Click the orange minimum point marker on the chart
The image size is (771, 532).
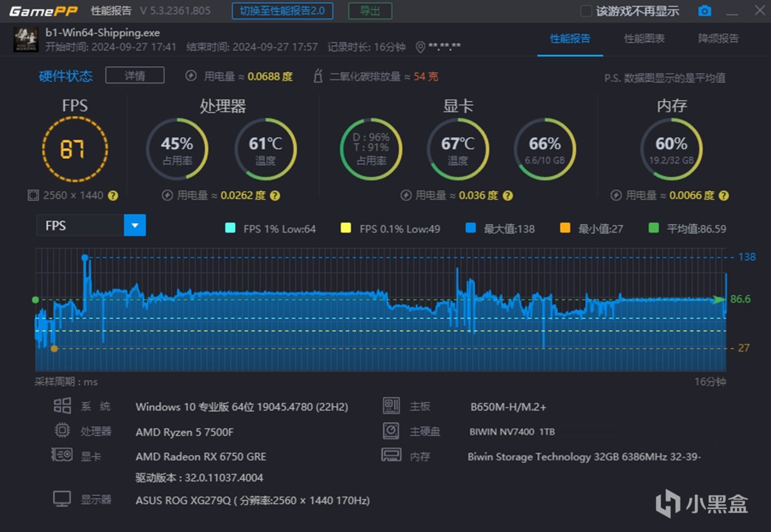pos(54,348)
